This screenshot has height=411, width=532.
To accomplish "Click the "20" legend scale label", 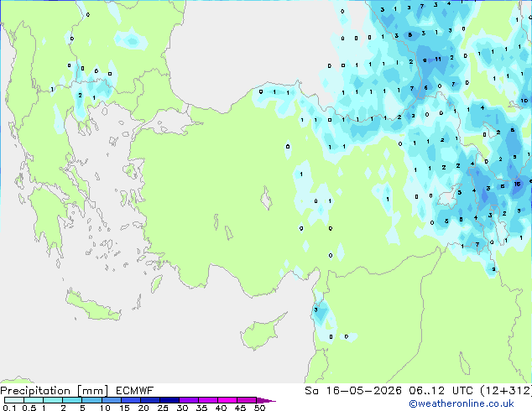I will (x=143, y=408).
